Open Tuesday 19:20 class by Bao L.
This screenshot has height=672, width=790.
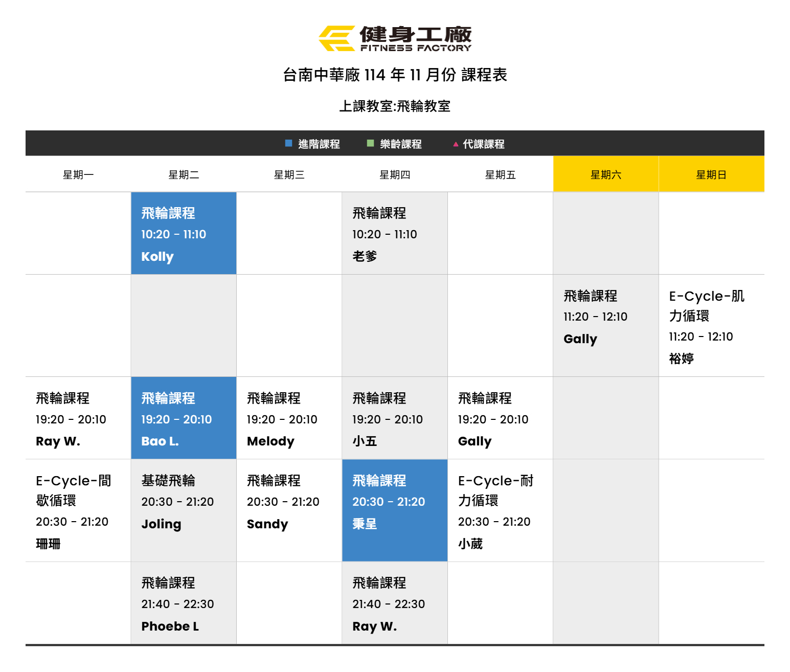[184, 419]
